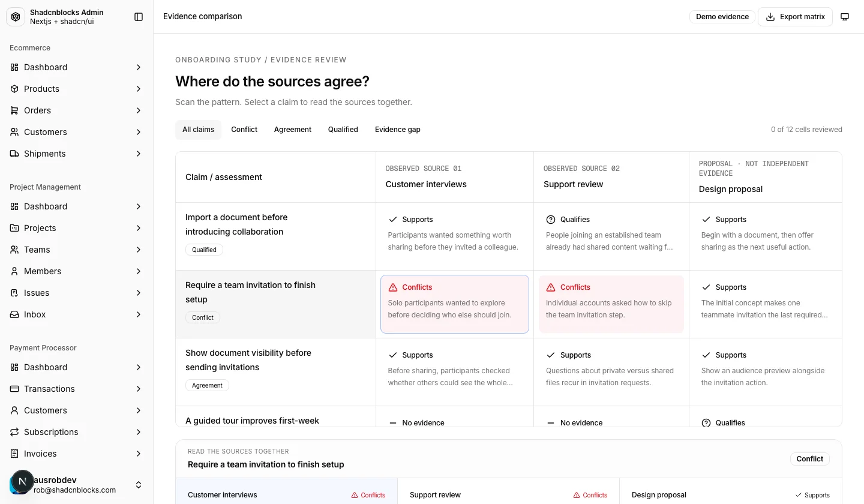This screenshot has height=504, width=864.
Task: Open the user account switcher chevrons
Action: tap(139, 485)
